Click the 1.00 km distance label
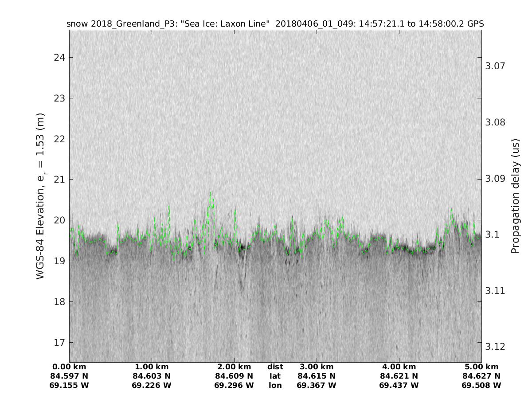The width and height of the screenshot is (532, 399). (152, 367)
